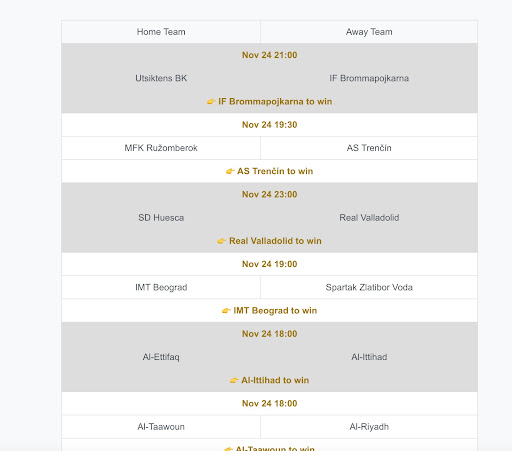
Task: Click the pointing hand icon beside Real Valladolid to win
Action: click(222, 241)
